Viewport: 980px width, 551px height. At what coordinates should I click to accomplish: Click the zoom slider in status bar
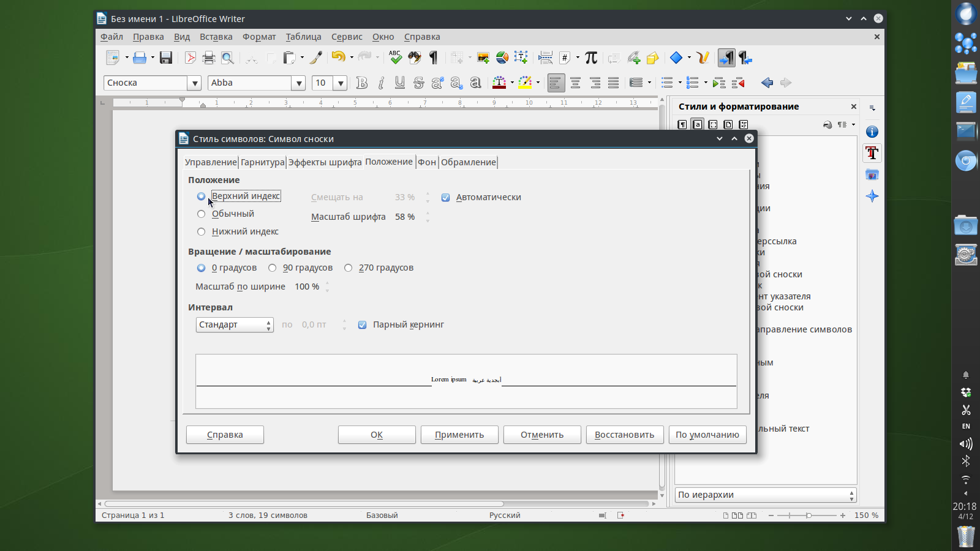coord(809,515)
